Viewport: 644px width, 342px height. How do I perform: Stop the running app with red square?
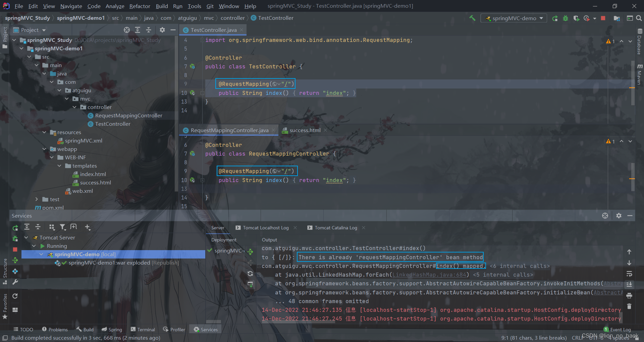603,18
